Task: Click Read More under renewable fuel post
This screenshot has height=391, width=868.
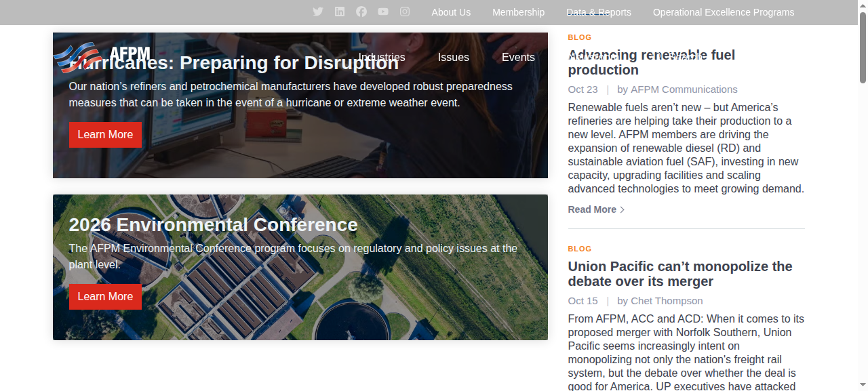Action: (596, 209)
